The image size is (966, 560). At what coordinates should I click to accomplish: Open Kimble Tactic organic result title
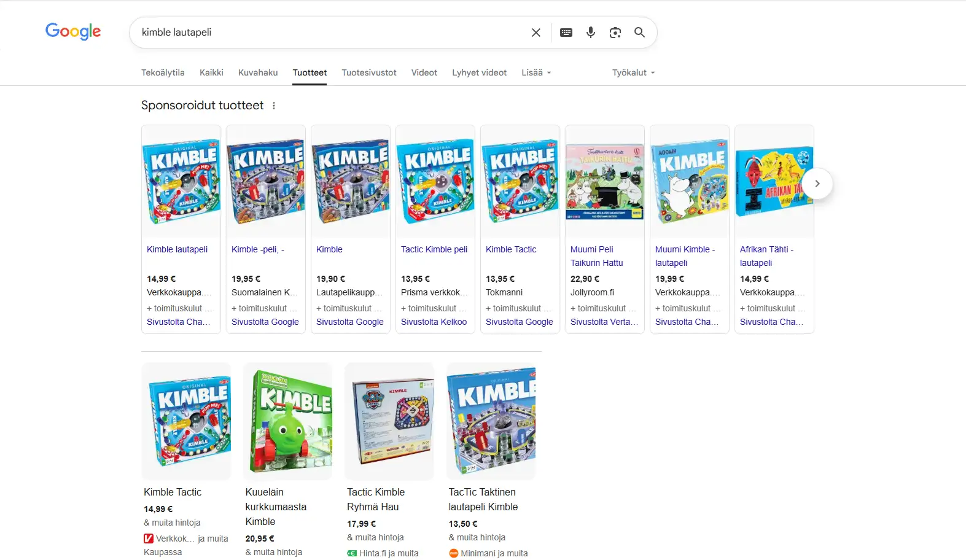click(x=173, y=492)
